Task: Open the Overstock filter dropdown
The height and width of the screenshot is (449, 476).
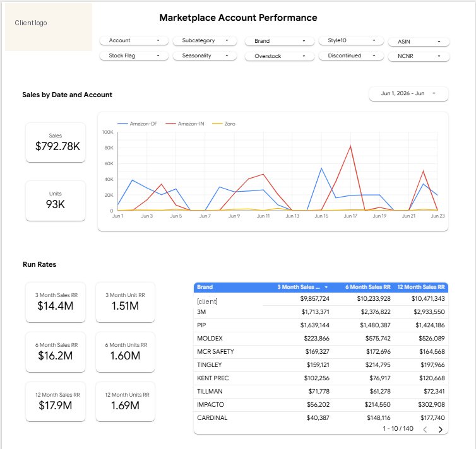Action: pos(279,56)
